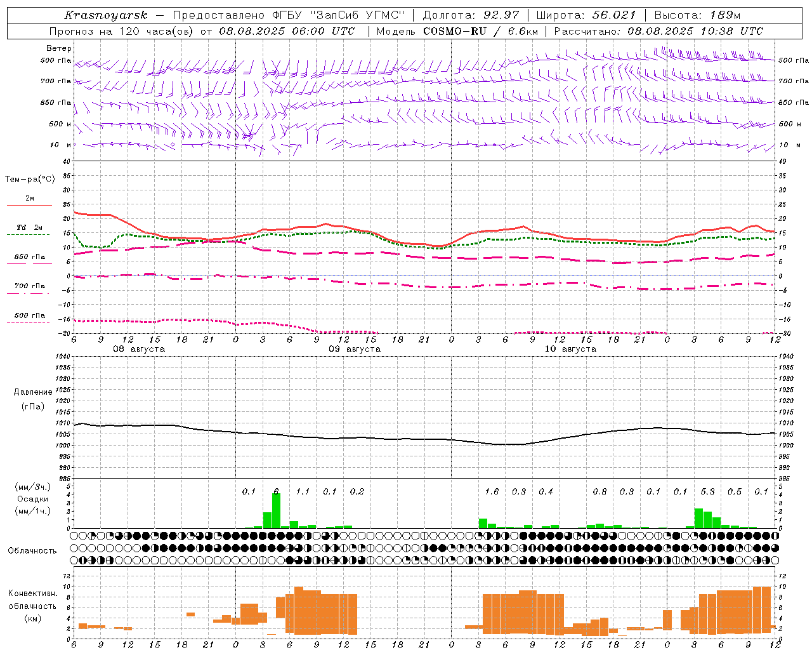
Task: Click '850 гПа' entry in temperature legend
Action: pyautogui.click(x=29, y=257)
